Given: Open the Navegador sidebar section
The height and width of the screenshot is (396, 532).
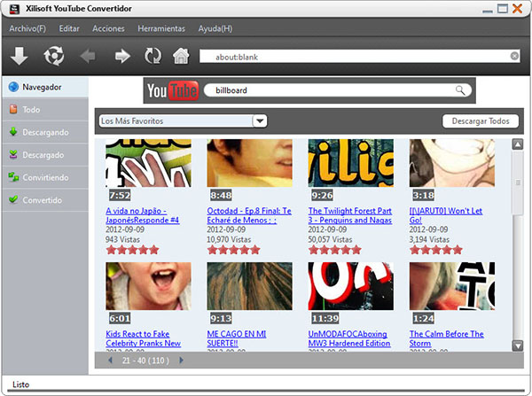Looking at the screenshot, I should 45,87.
